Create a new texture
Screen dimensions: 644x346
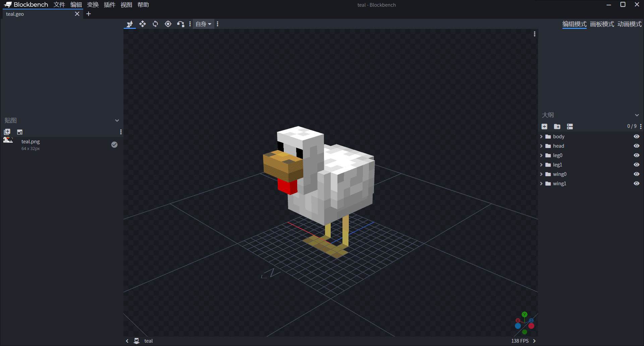click(20, 132)
